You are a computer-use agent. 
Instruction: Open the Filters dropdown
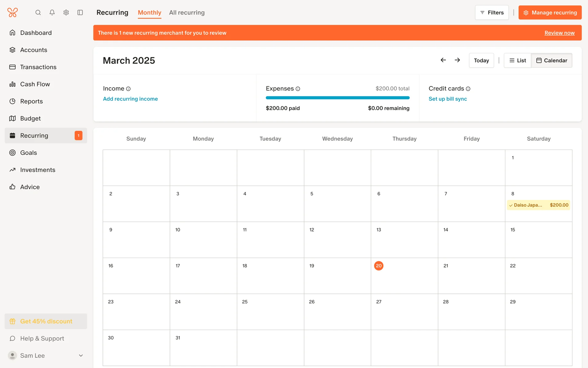(492, 13)
